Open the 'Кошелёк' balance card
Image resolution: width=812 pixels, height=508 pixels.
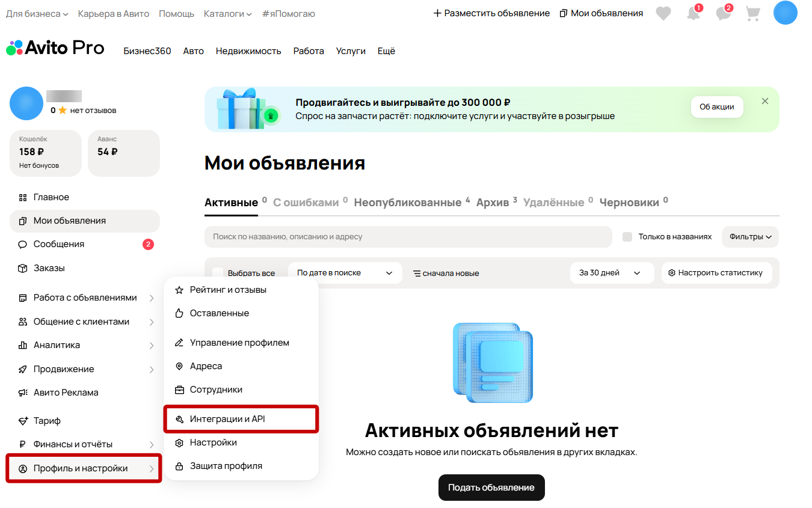click(46, 153)
